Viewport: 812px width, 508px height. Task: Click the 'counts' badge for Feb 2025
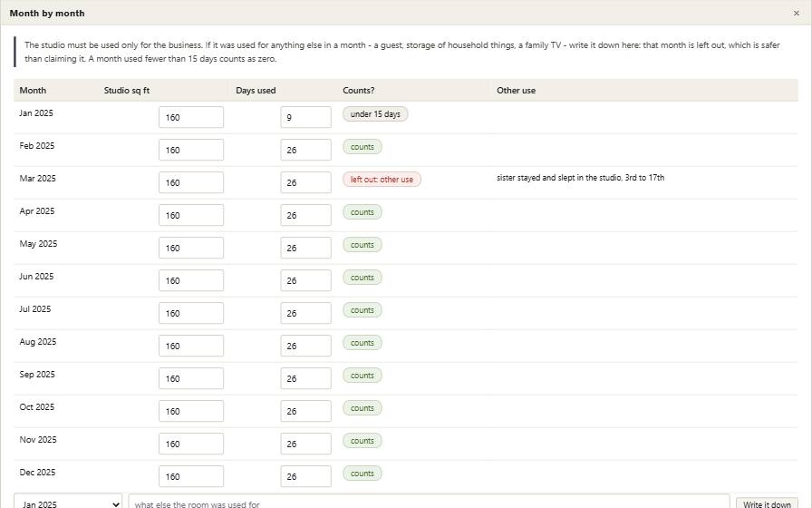362,147
